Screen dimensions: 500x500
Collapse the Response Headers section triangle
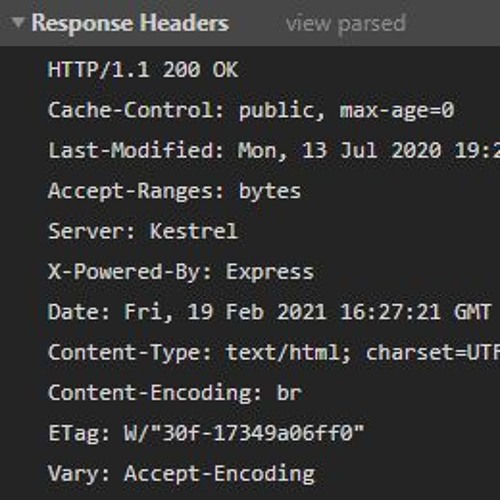[18, 23]
